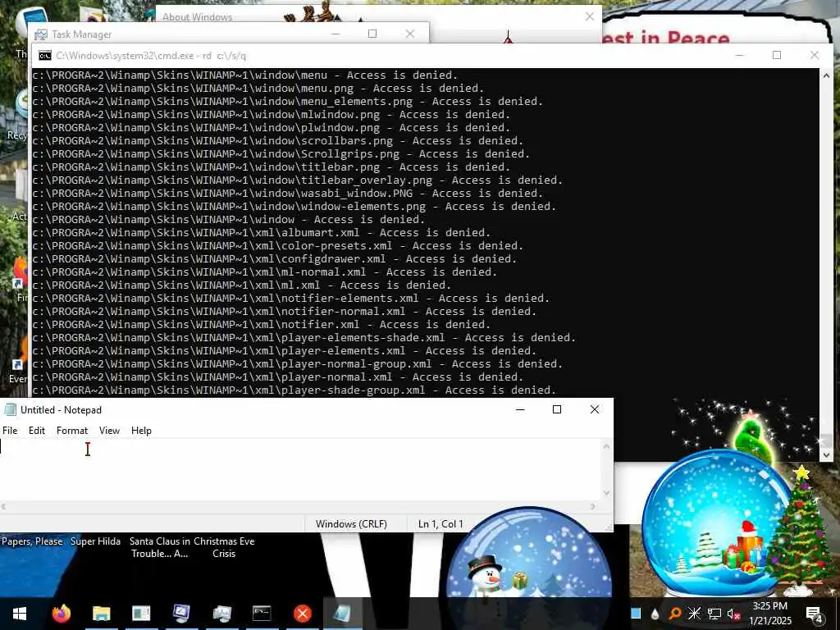This screenshot has height=630, width=840.
Task: Click the muted volume speaker icon
Action: (734, 614)
